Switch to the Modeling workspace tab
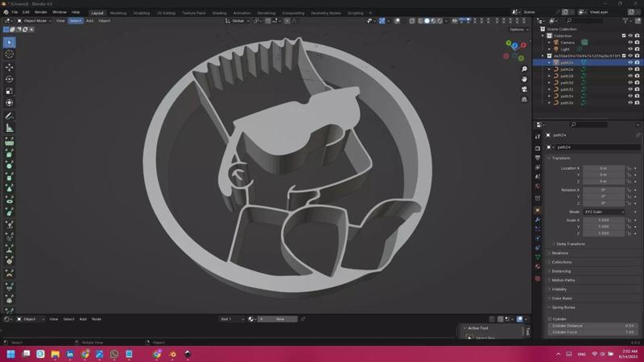Screen dimensions: 644x362 (x=118, y=13)
